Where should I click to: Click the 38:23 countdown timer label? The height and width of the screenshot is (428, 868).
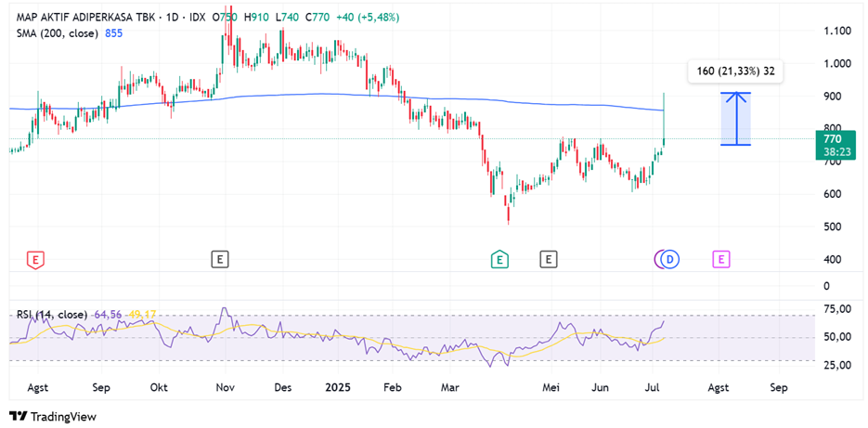pos(832,150)
